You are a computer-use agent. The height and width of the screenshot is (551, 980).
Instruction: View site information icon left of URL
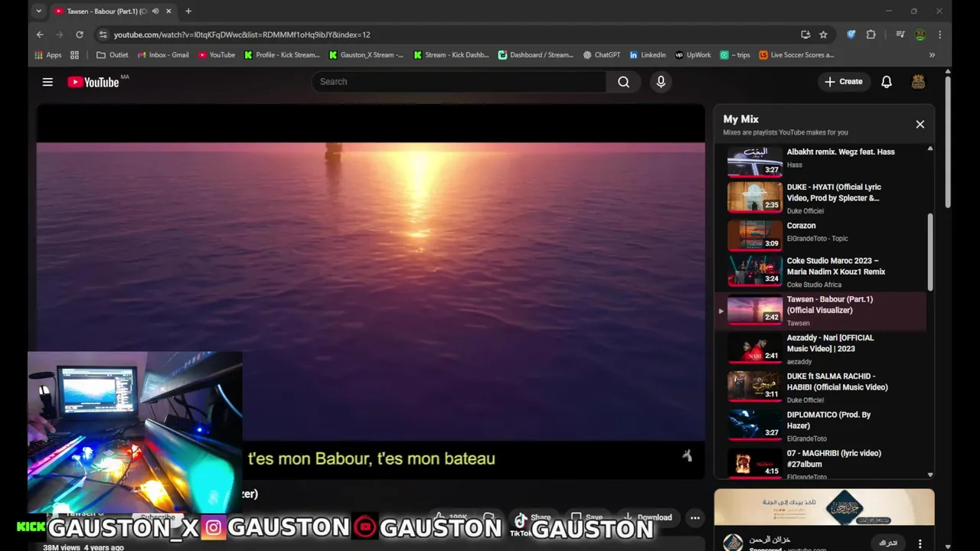(x=103, y=34)
